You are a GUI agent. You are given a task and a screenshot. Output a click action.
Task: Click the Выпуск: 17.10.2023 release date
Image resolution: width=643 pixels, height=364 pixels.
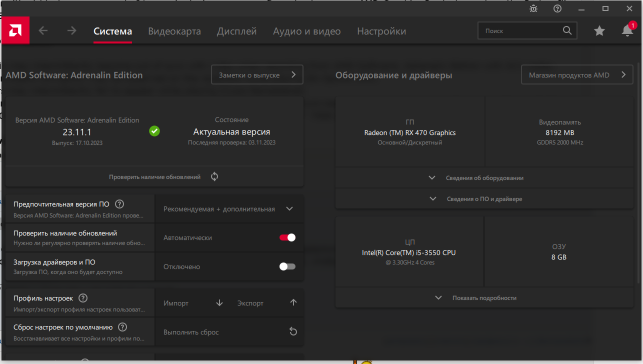point(77,143)
